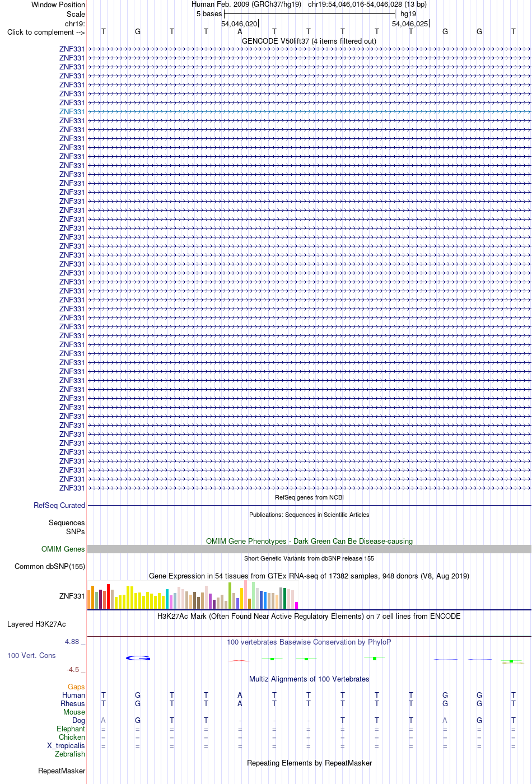Click the 54,046,020 position marker

click(x=239, y=24)
